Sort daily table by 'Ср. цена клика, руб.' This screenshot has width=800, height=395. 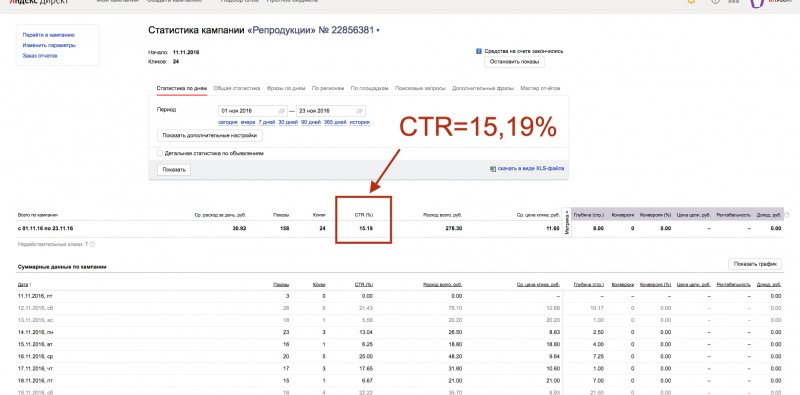tap(538, 284)
